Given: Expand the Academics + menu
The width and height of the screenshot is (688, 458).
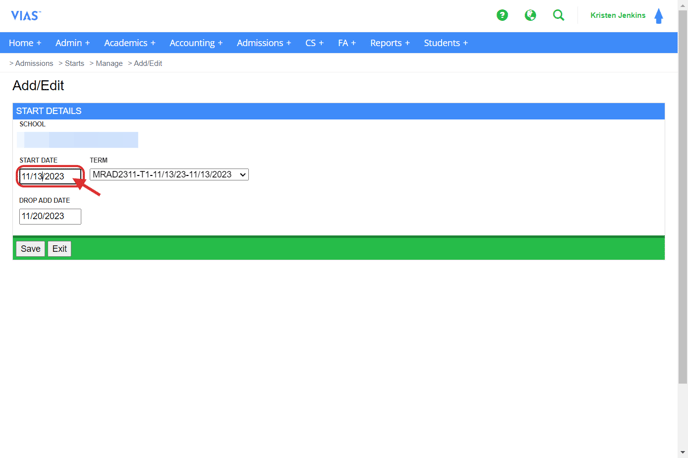Looking at the screenshot, I should coord(129,43).
